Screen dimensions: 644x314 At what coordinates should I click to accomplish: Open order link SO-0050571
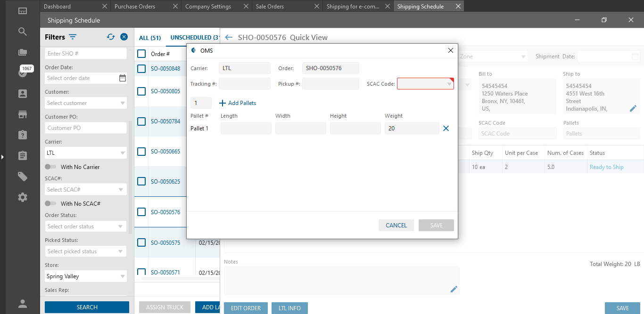(x=165, y=272)
